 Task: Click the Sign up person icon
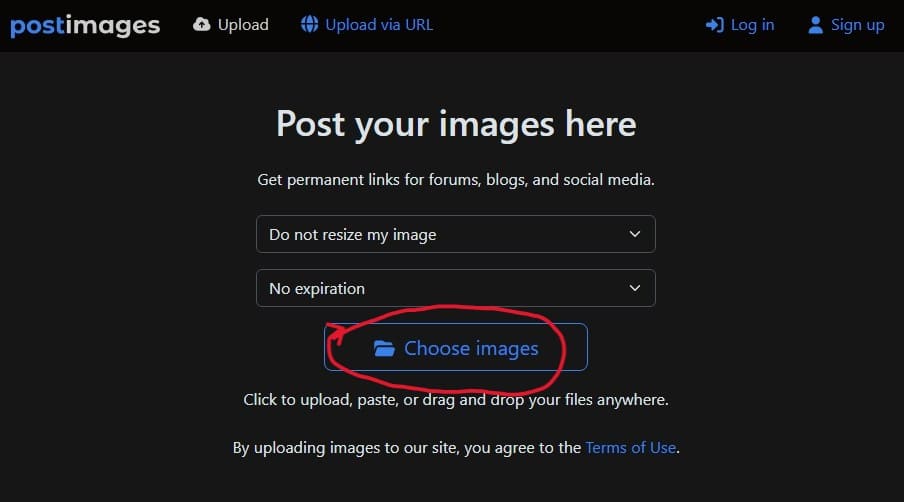[x=816, y=25]
